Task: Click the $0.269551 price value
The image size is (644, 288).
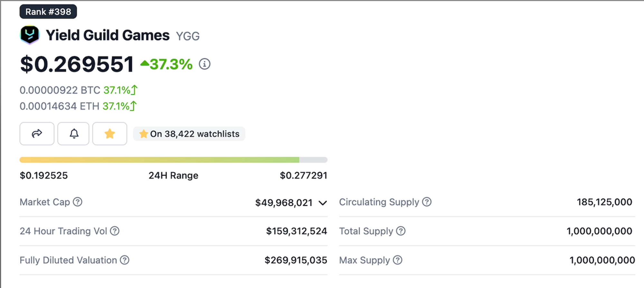Action: point(77,64)
